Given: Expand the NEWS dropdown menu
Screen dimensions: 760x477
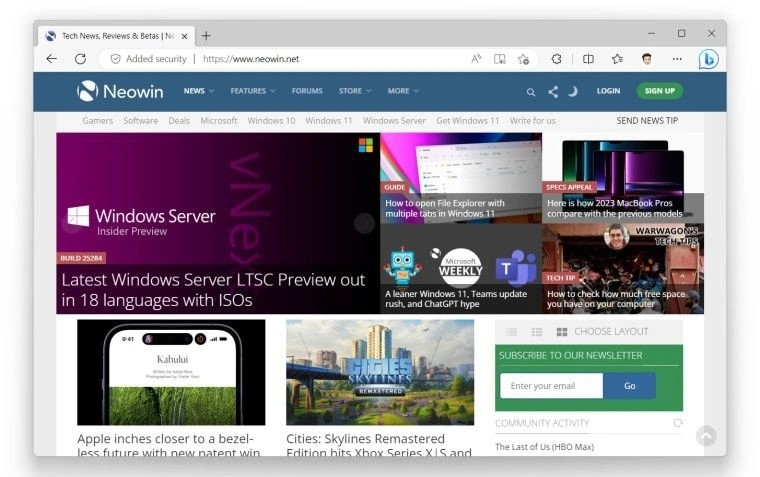Looking at the screenshot, I should click(x=199, y=91).
